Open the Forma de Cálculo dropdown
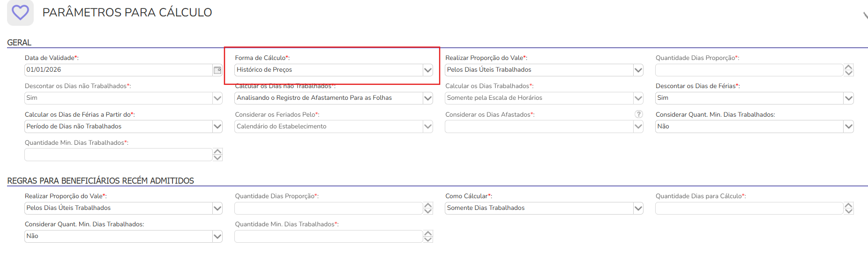Screen dimensions: 868x268 click(427, 70)
